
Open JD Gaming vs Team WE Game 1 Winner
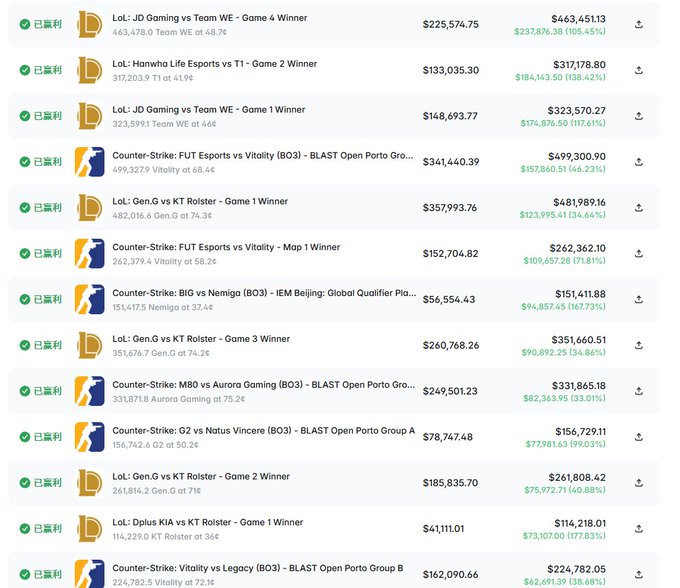pyautogui.click(x=209, y=110)
